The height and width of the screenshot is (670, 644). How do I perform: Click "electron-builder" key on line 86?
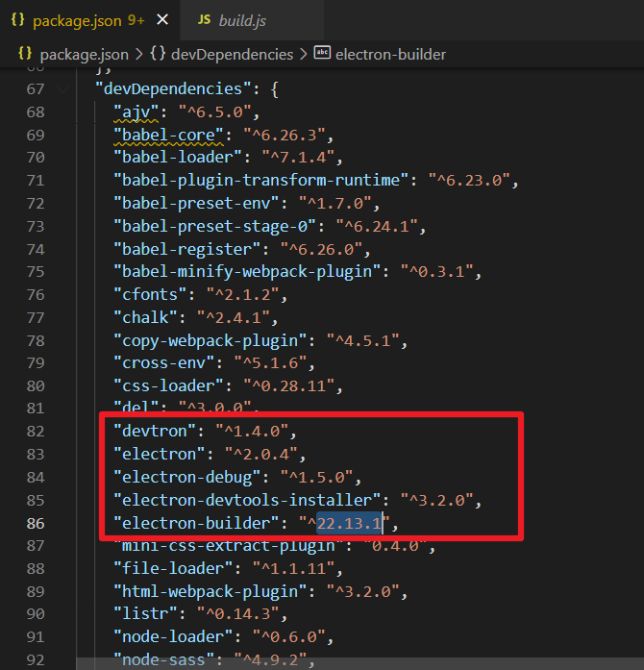click(x=196, y=524)
